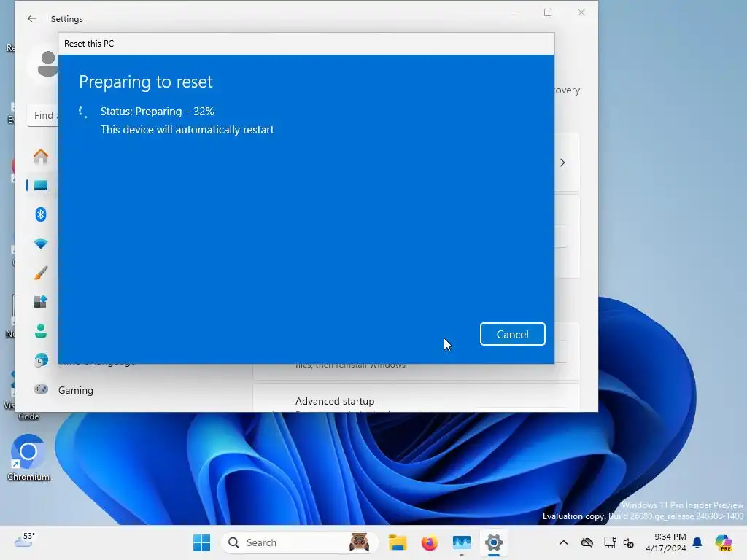Open Accounts icon in Settings sidebar
This screenshot has width=747, height=560.
pyautogui.click(x=41, y=331)
